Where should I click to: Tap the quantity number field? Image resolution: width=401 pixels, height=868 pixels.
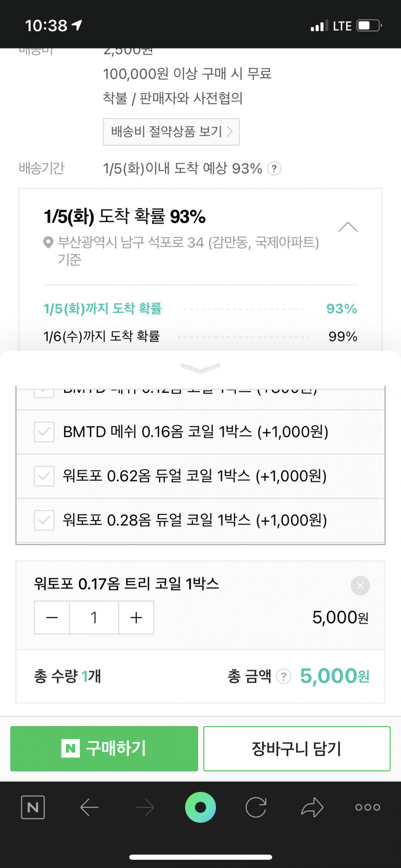coord(94,618)
